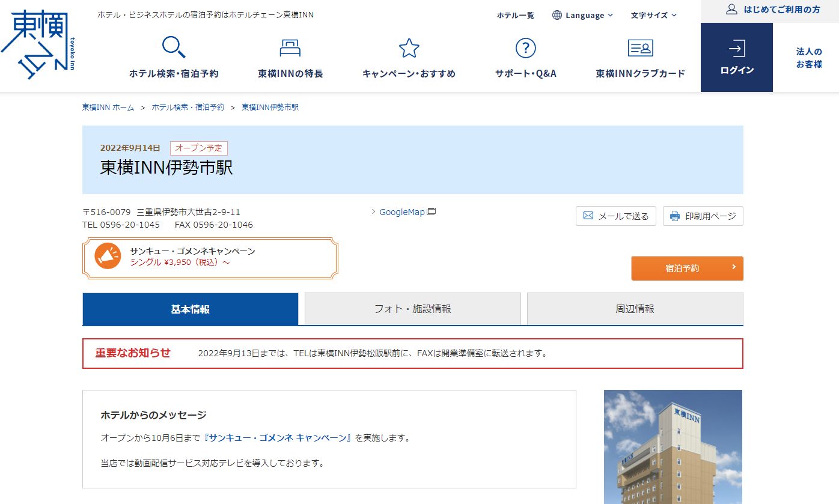
Task: Open the GoogleMap link
Action: pos(402,212)
